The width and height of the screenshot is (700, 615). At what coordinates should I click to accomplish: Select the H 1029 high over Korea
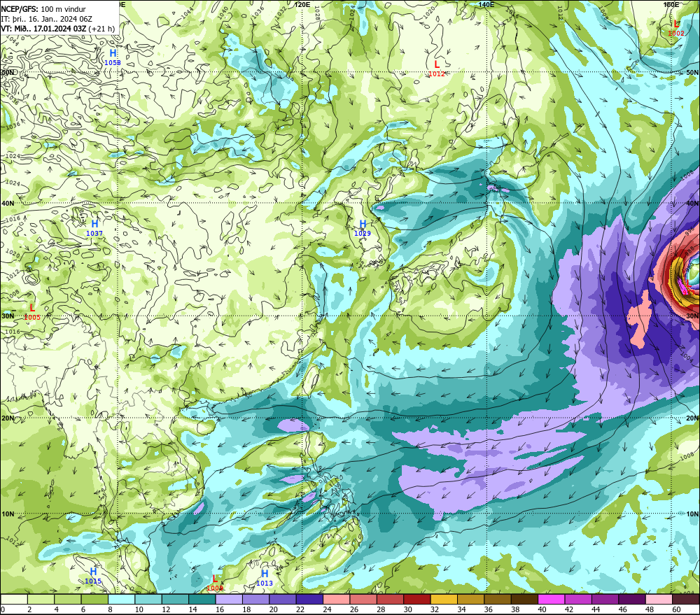coord(363,227)
